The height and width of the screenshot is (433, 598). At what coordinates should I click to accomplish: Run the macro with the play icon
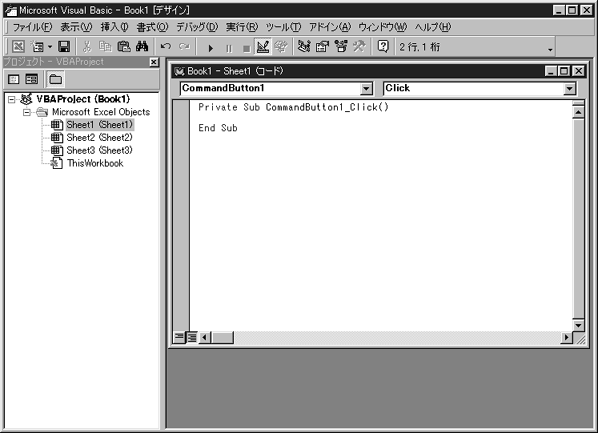click(x=211, y=48)
